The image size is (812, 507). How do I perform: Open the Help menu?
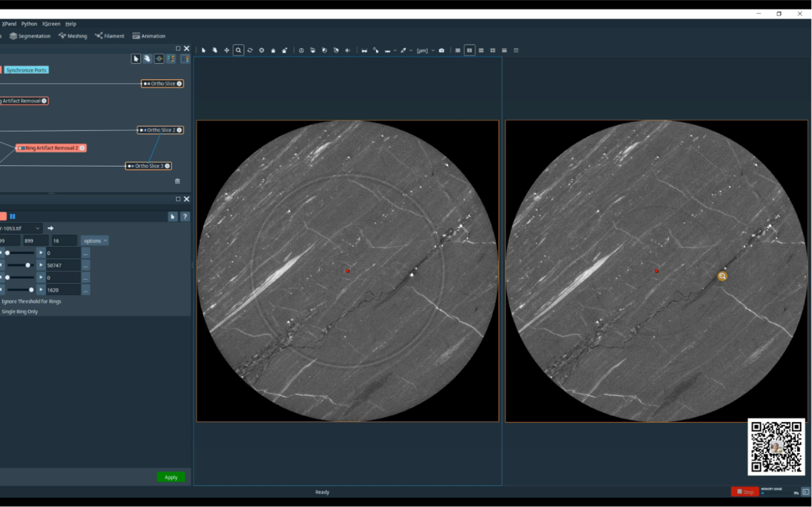pyautogui.click(x=71, y=24)
